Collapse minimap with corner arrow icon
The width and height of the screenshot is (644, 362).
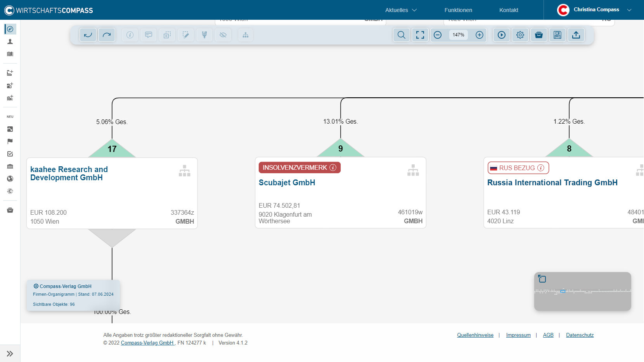[542, 279]
